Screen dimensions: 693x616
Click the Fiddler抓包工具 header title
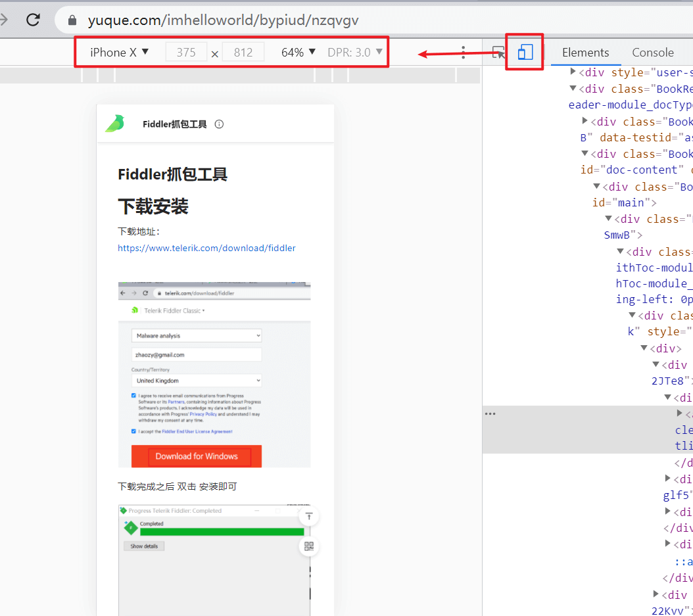pyautogui.click(x=175, y=124)
